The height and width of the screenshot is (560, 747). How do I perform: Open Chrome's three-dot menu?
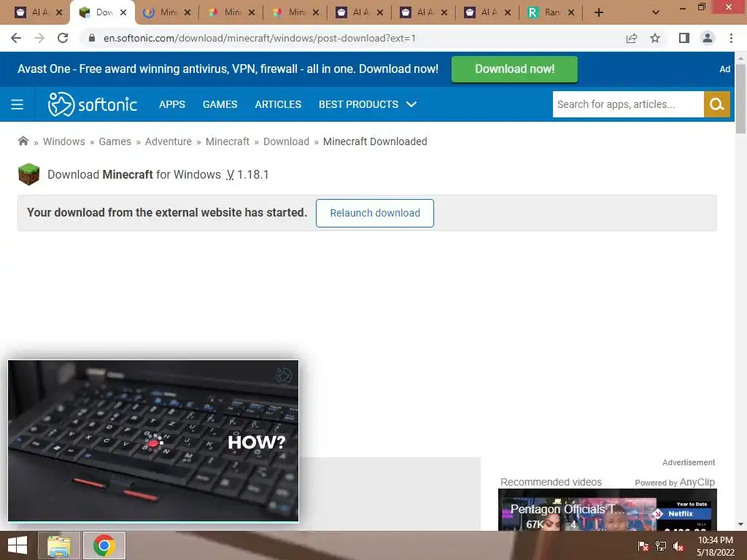click(x=731, y=38)
